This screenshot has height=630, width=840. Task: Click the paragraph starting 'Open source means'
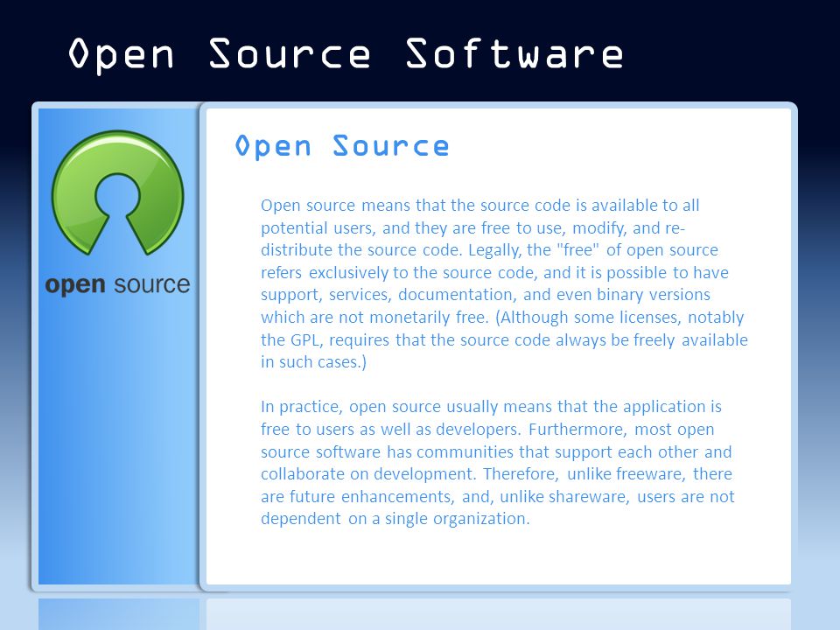504,283
